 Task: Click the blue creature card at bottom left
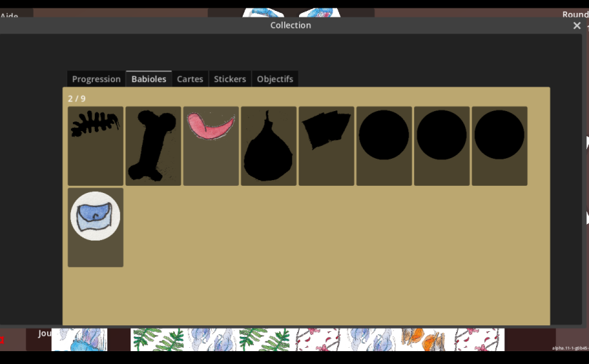coord(79,339)
